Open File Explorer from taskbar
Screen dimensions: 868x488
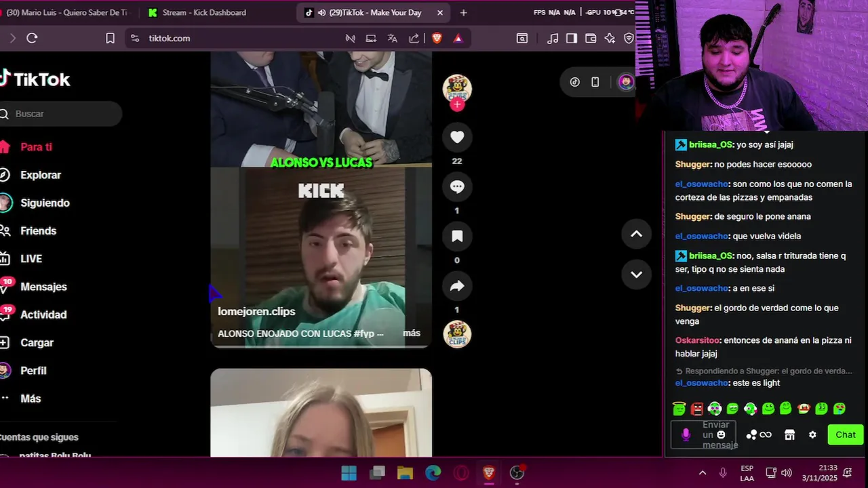pyautogui.click(x=405, y=472)
